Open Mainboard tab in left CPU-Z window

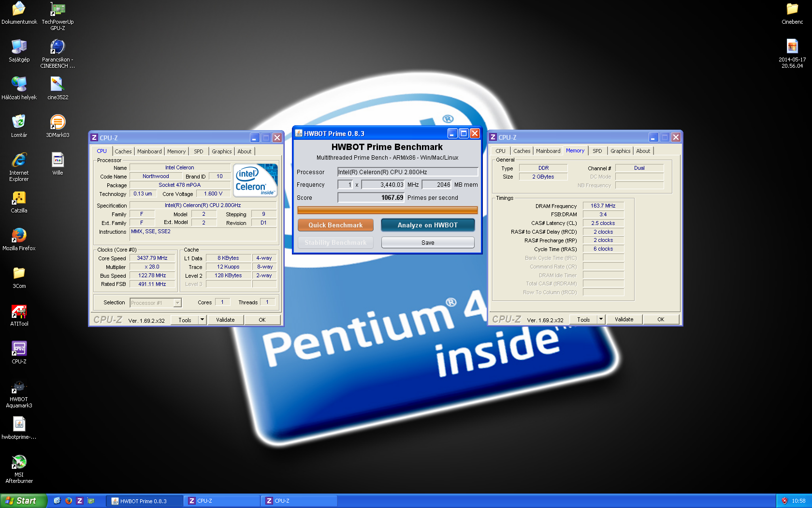click(149, 151)
